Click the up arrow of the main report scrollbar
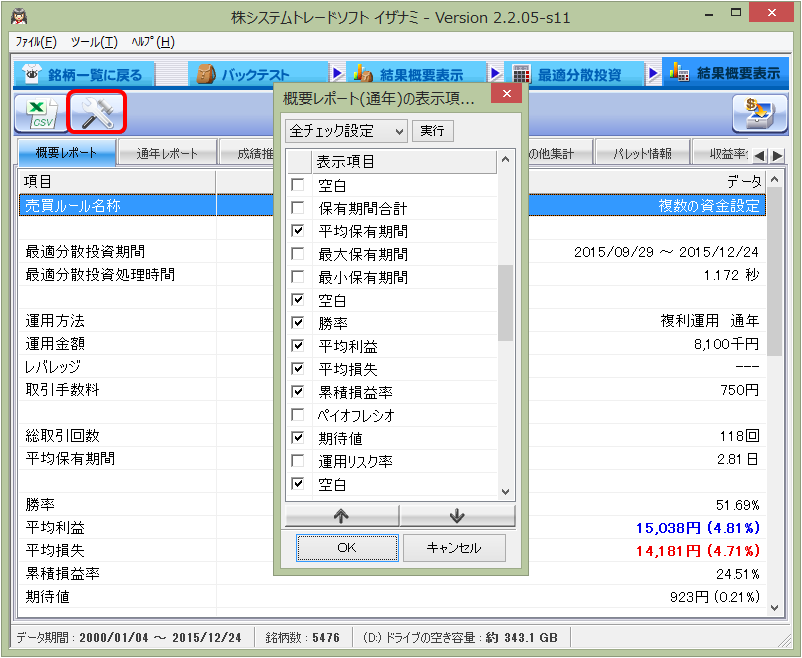The height and width of the screenshot is (658, 802). (774, 180)
